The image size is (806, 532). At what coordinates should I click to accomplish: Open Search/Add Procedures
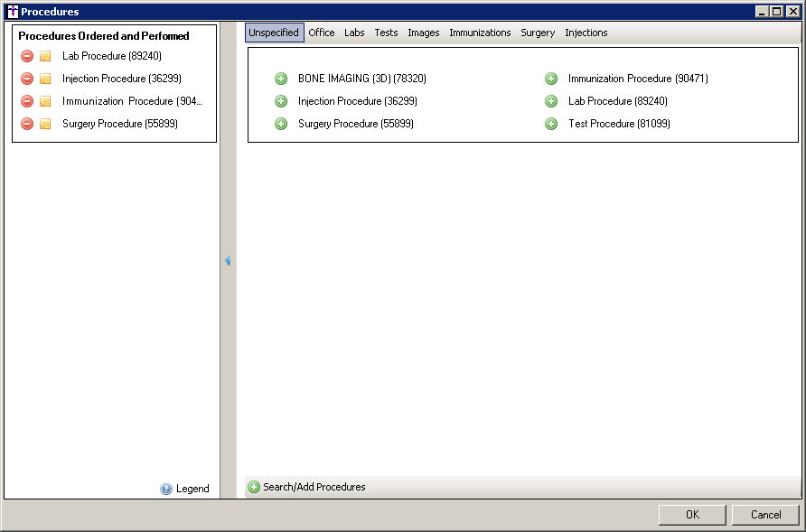pyautogui.click(x=314, y=487)
